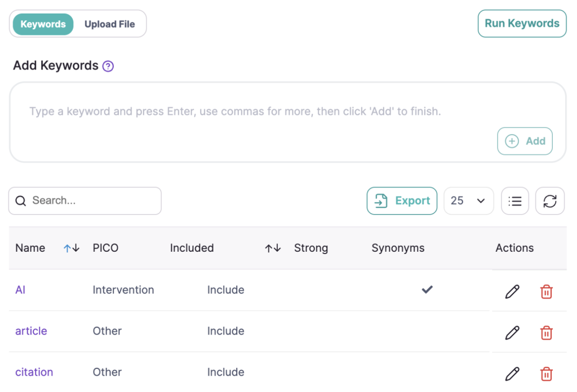Delete the article keyword row
Screen dimensions: 577x392
click(546, 332)
